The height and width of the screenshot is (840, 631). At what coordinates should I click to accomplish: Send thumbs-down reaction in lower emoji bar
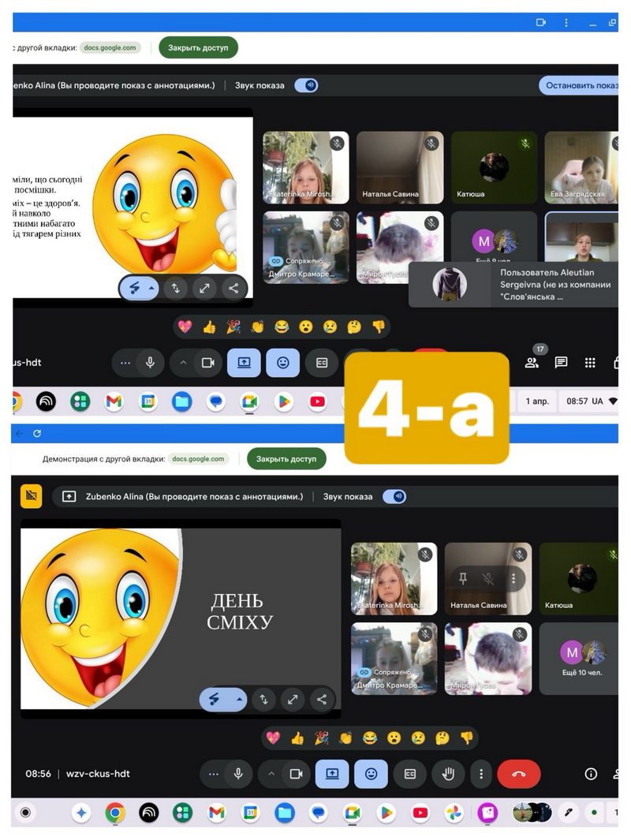(465, 738)
